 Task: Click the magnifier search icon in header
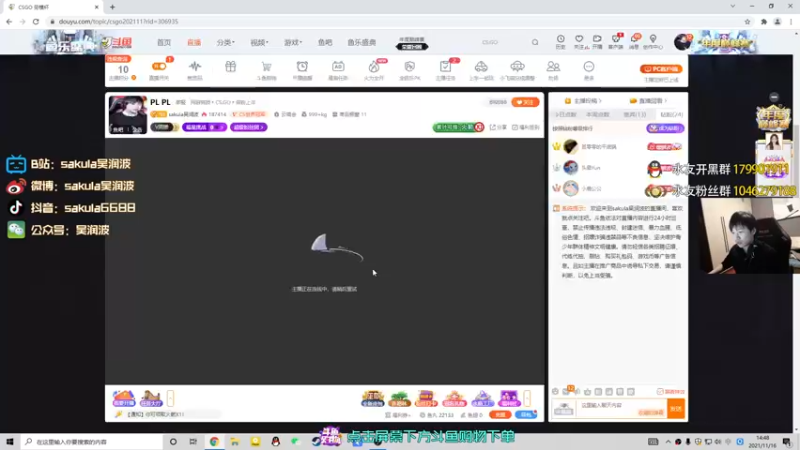tap(535, 42)
